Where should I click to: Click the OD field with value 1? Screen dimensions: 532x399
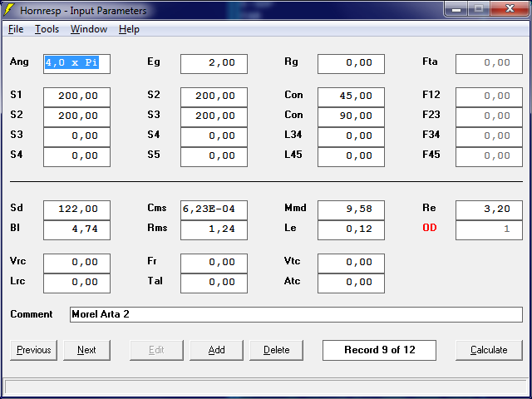(x=489, y=229)
